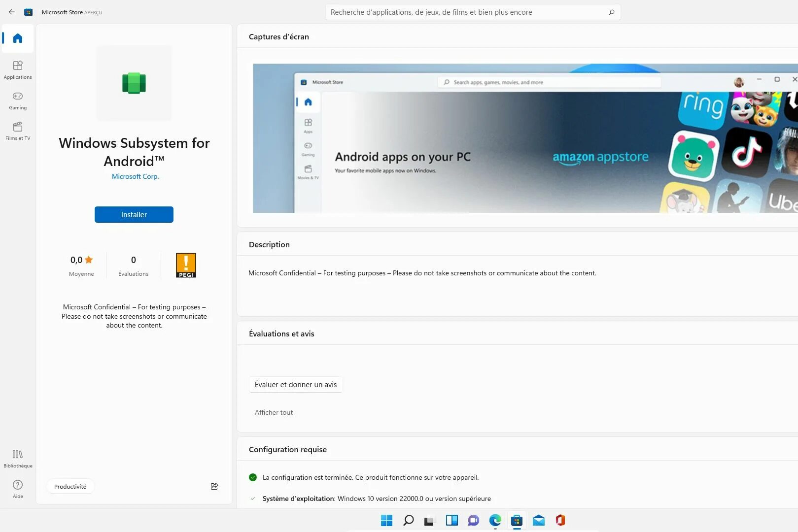The image size is (798, 532).
Task: Click Évaluer et donner un avis
Action: point(296,384)
